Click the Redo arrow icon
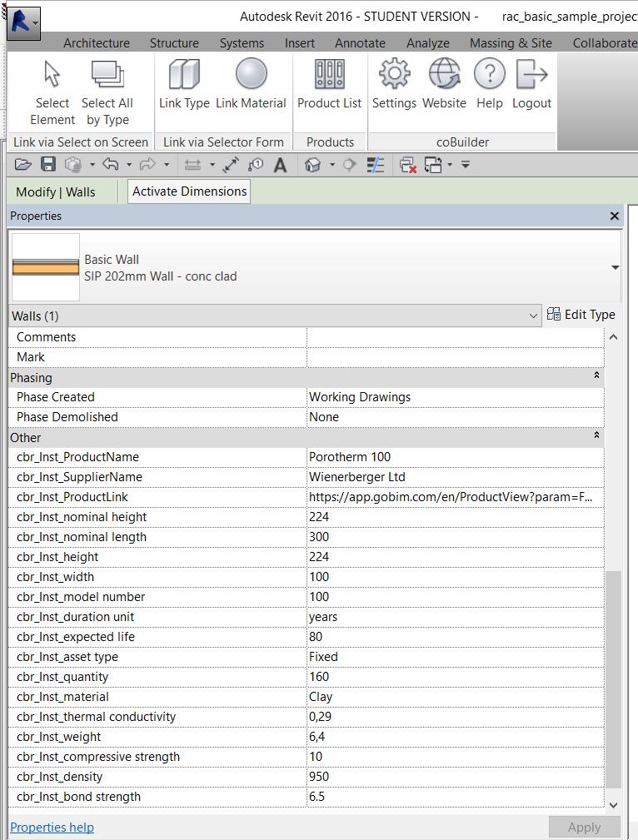638x840 pixels. point(147,165)
